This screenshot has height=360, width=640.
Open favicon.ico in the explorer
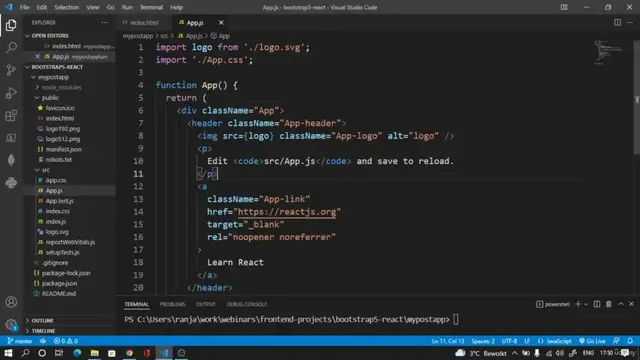click(x=60, y=108)
